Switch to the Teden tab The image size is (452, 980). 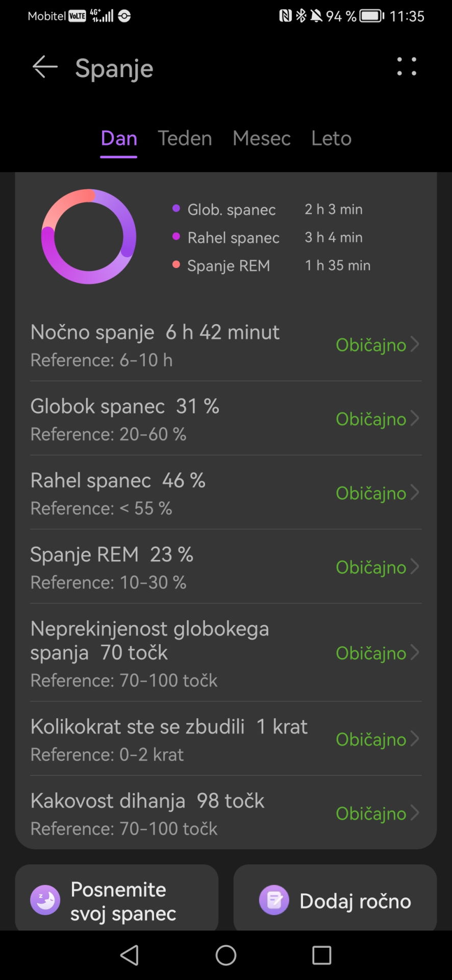pos(185,138)
